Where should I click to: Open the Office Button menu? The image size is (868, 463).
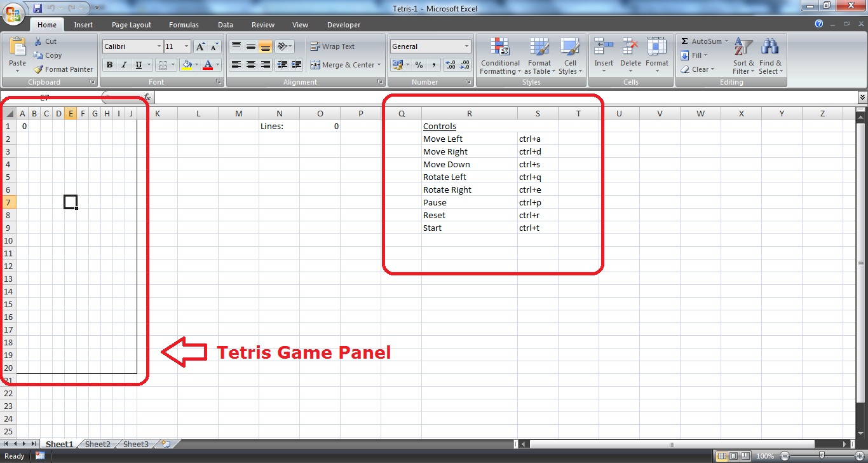coord(14,13)
